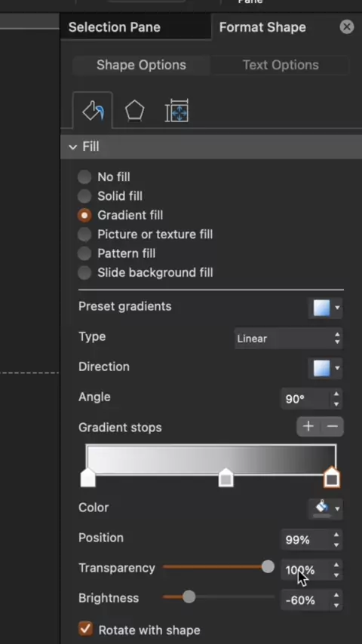The height and width of the screenshot is (644, 362).
Task: Open the gradient Type Linear dropdown
Action: tap(288, 339)
